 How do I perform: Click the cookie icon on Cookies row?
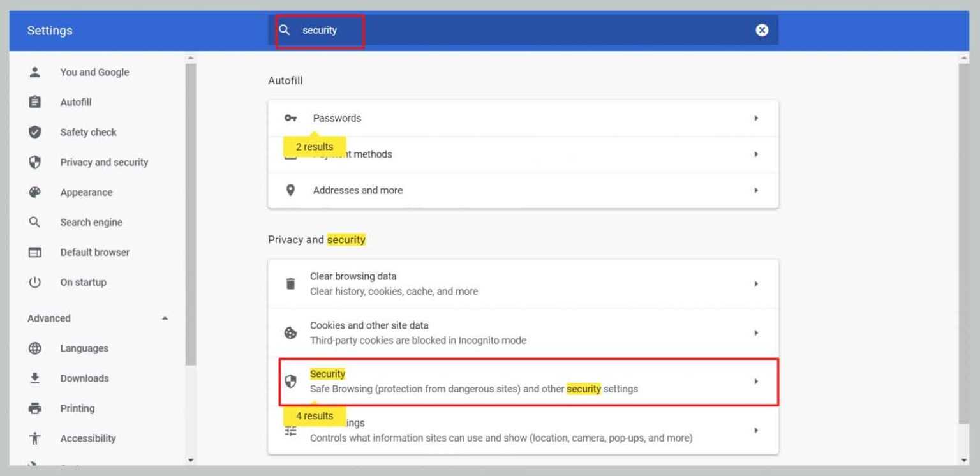(291, 332)
